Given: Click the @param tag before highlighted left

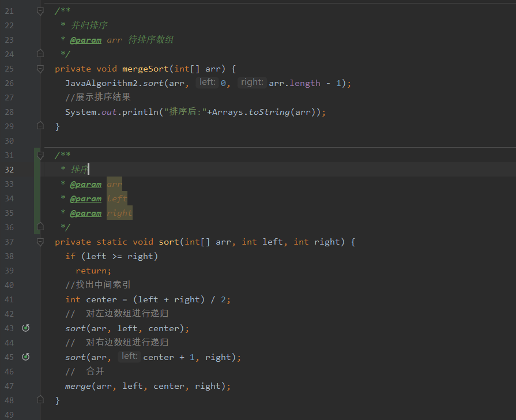Looking at the screenshot, I should point(85,199).
